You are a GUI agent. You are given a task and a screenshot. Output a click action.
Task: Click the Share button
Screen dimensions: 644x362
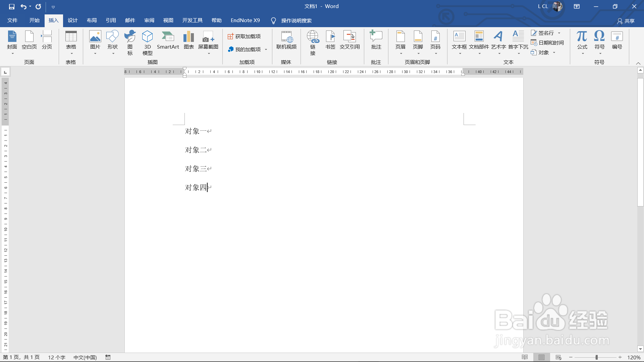click(x=626, y=21)
